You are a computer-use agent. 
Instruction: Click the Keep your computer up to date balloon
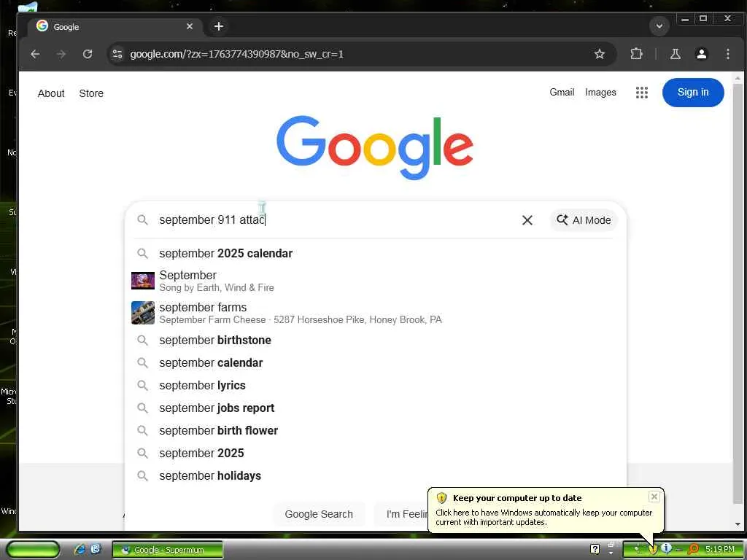click(546, 510)
